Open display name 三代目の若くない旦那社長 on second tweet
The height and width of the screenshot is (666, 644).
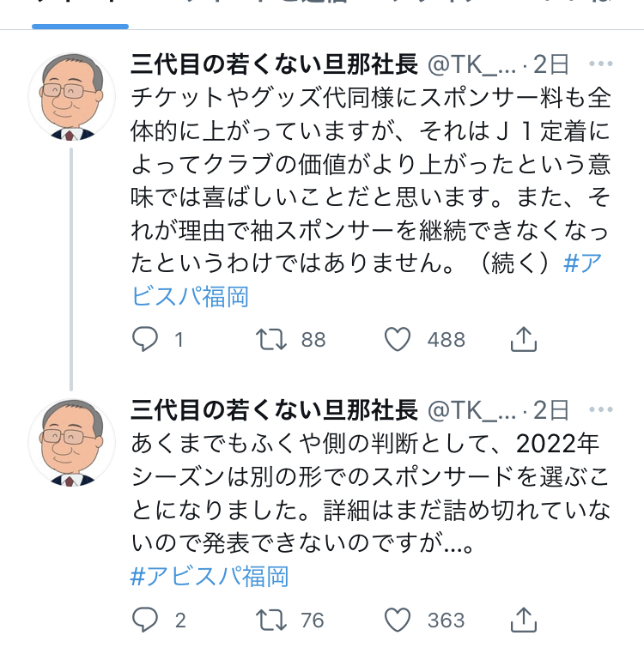coord(274,410)
